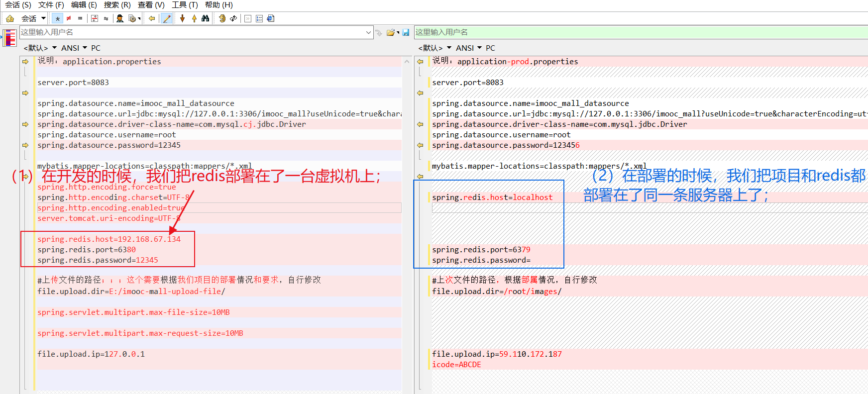Click left pane scroll-up arrow

point(407,62)
